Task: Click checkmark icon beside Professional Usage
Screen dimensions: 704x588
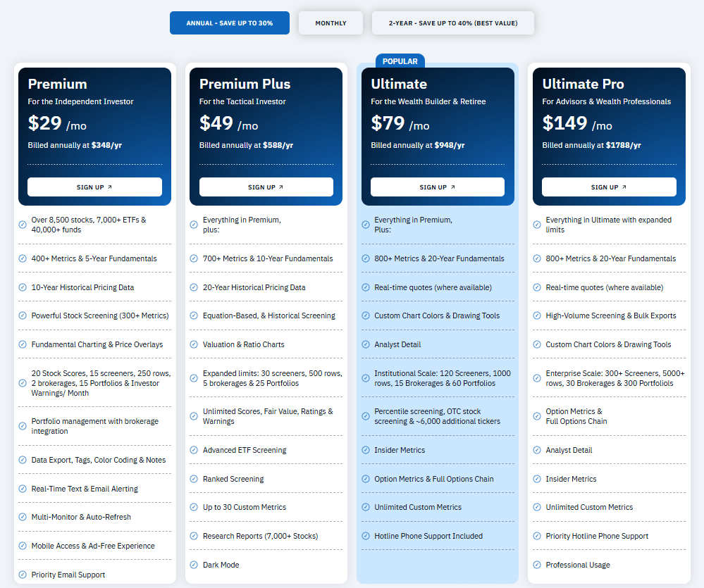Action: point(537,565)
